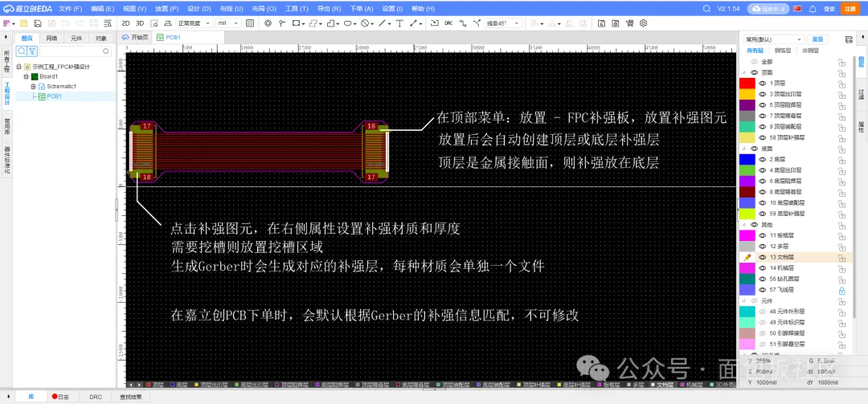Open the 放置 (P) menu
868x404 pixels.
pyautogui.click(x=166, y=9)
